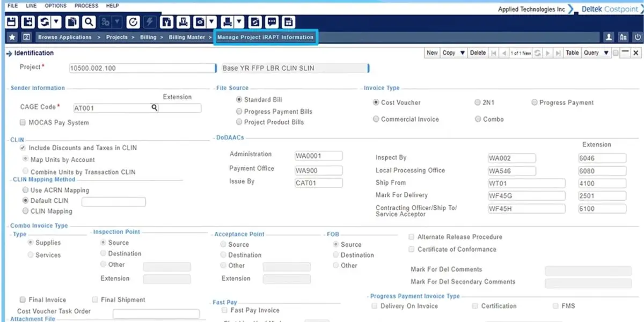Click the New record button
This screenshot has height=322, width=644.
click(x=432, y=53)
